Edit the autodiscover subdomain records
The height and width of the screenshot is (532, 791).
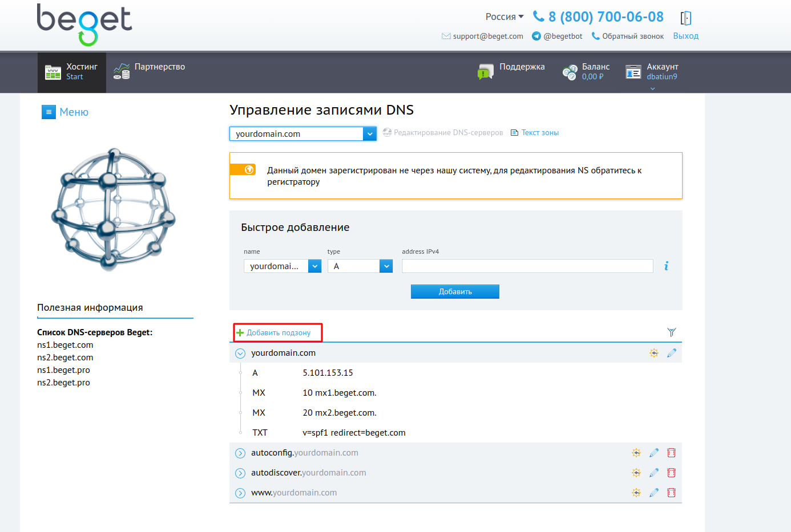tap(653, 473)
